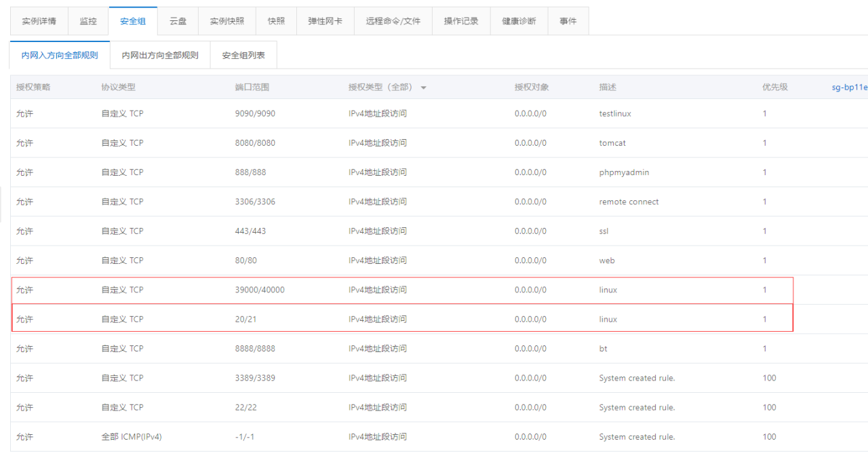This screenshot has height=460, width=868.
Task: Open the 远程命令/文件 tab
Action: tap(393, 21)
